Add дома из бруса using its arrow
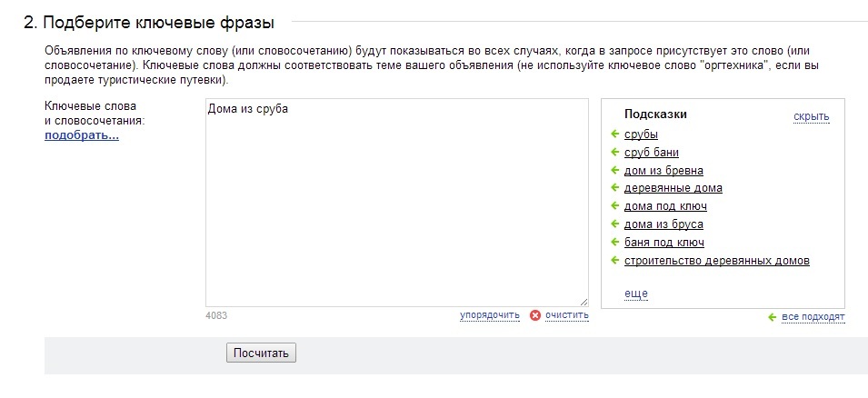Screen dimensions: 868x398 [x=614, y=224]
